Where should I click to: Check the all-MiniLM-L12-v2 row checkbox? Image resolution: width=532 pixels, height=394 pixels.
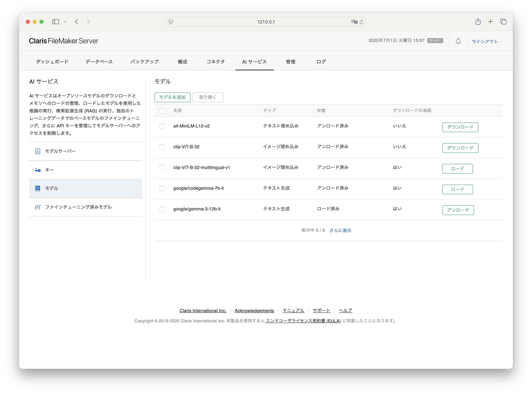[x=162, y=126]
